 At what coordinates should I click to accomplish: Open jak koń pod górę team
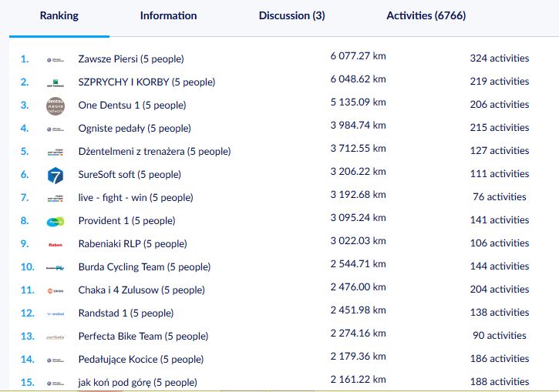click(137, 383)
